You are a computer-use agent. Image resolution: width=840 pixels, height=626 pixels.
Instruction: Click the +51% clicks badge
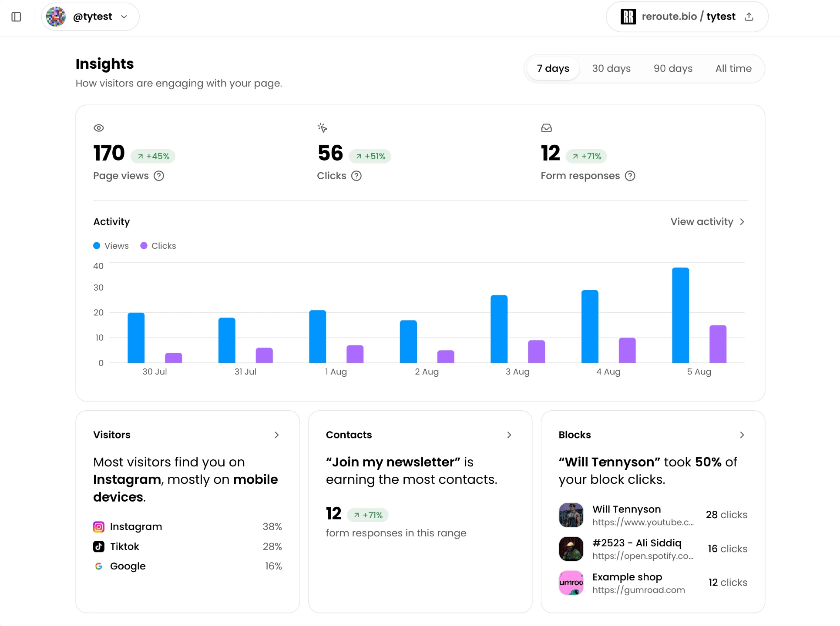370,156
